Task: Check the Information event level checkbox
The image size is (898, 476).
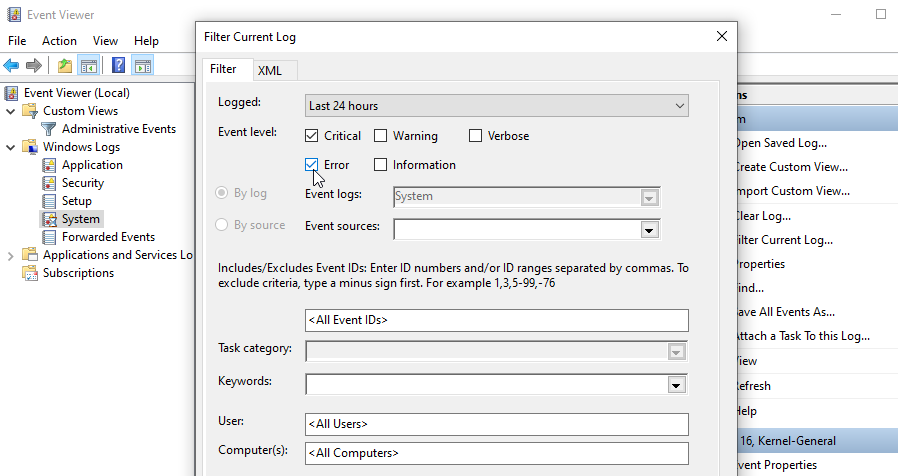Action: click(381, 165)
